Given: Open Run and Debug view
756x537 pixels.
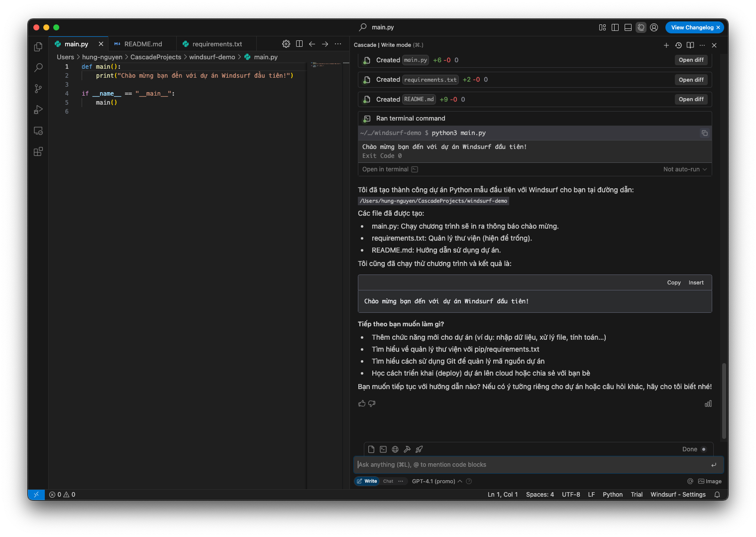Looking at the screenshot, I should [38, 110].
